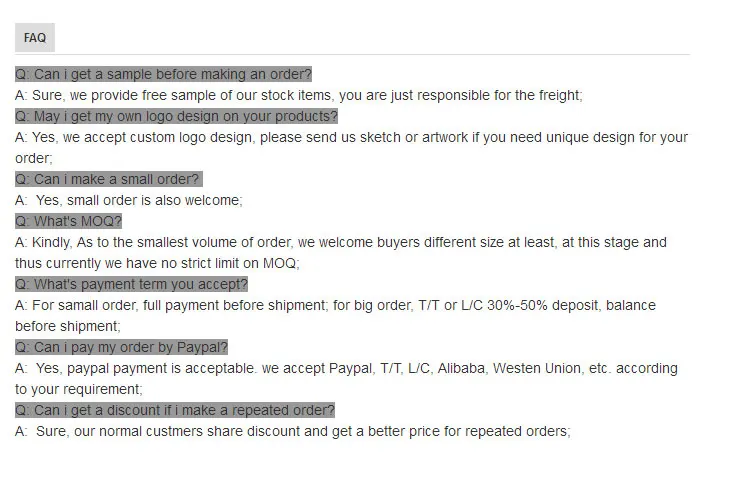Open the FAQ tab
750x479 pixels.
point(35,38)
